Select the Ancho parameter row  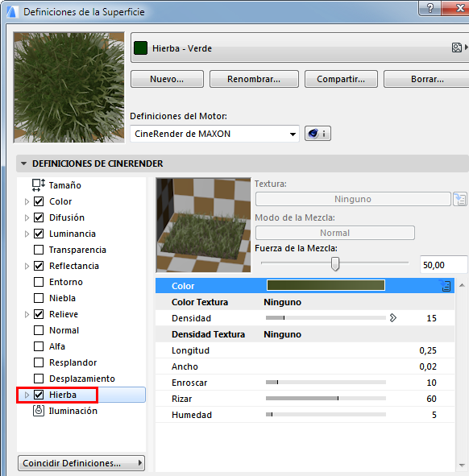pyautogui.click(x=305, y=366)
